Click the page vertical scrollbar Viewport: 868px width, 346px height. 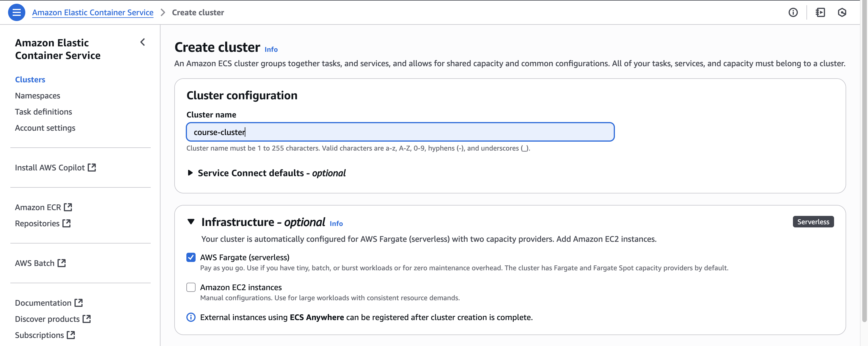pos(864,162)
